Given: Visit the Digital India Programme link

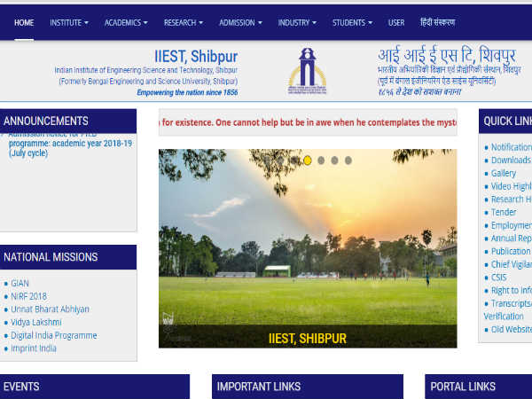Looking at the screenshot, I should click(53, 336).
